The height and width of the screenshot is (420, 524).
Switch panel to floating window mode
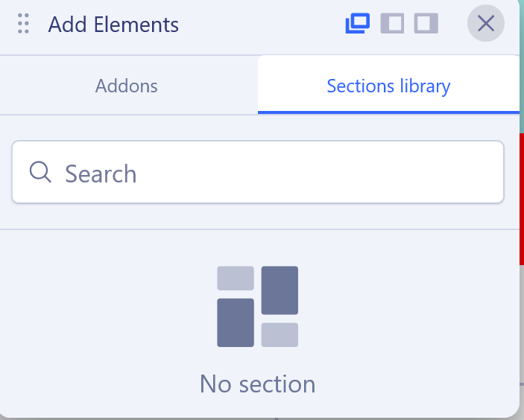pos(358,24)
